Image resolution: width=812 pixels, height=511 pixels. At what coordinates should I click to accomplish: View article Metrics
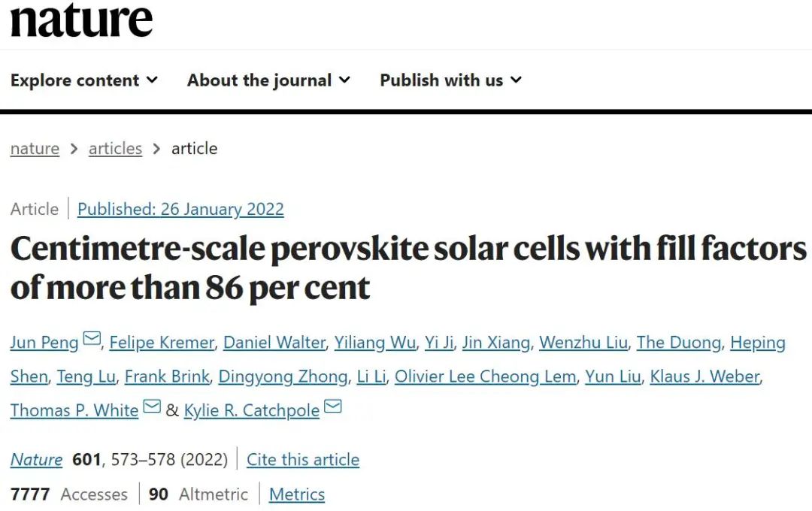click(297, 494)
